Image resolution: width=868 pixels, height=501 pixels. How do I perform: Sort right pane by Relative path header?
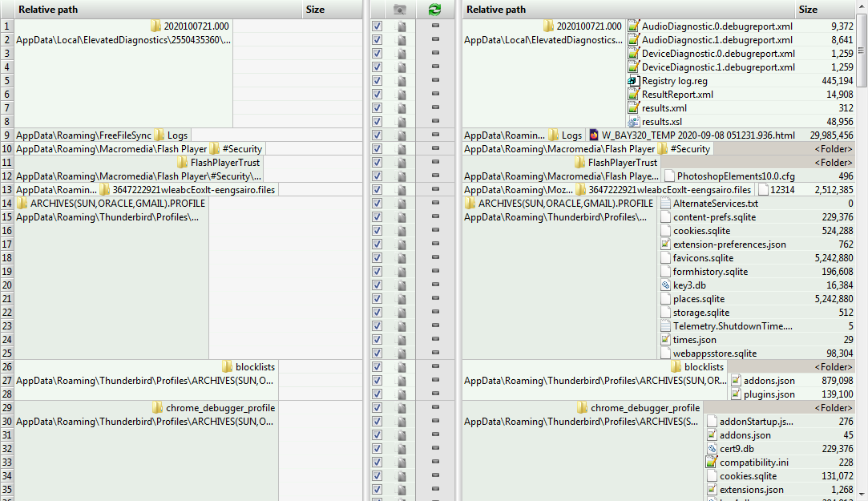click(x=628, y=10)
